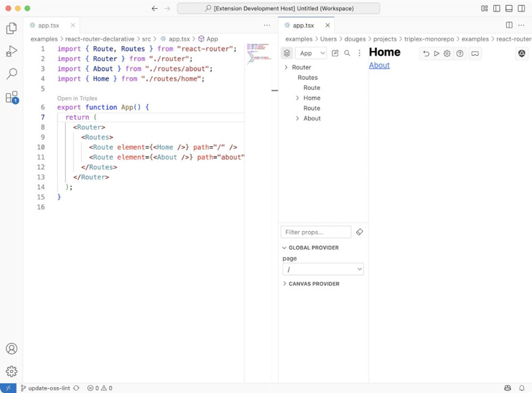Open more actions for left editor group
The width and height of the screenshot is (532, 393).
(x=267, y=25)
